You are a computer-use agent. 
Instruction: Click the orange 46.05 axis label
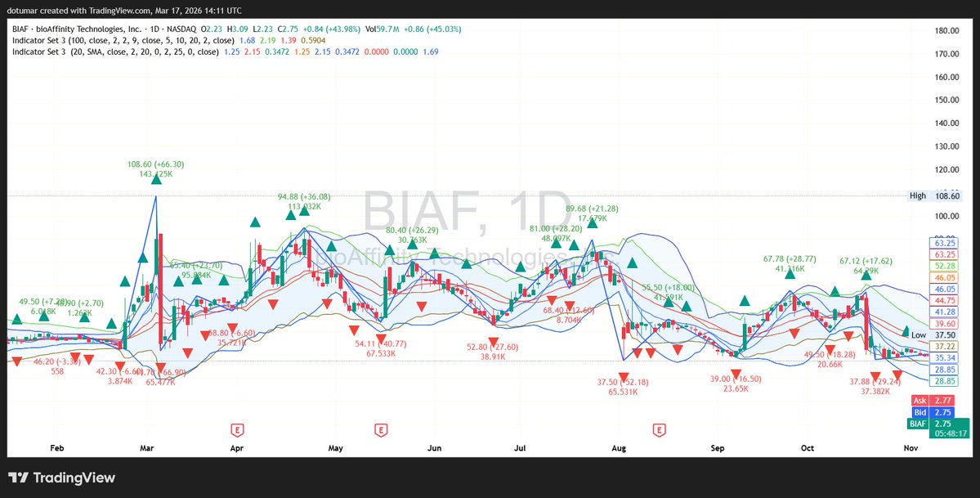(945, 278)
